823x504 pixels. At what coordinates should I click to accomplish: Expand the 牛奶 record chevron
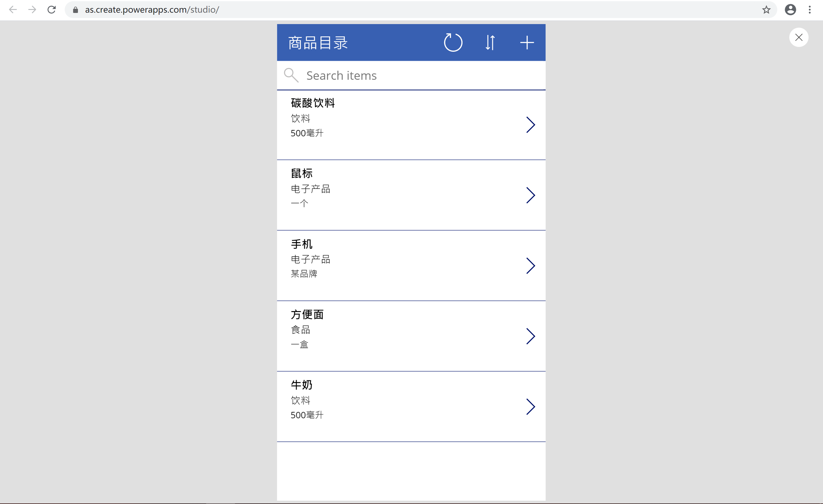(x=531, y=407)
